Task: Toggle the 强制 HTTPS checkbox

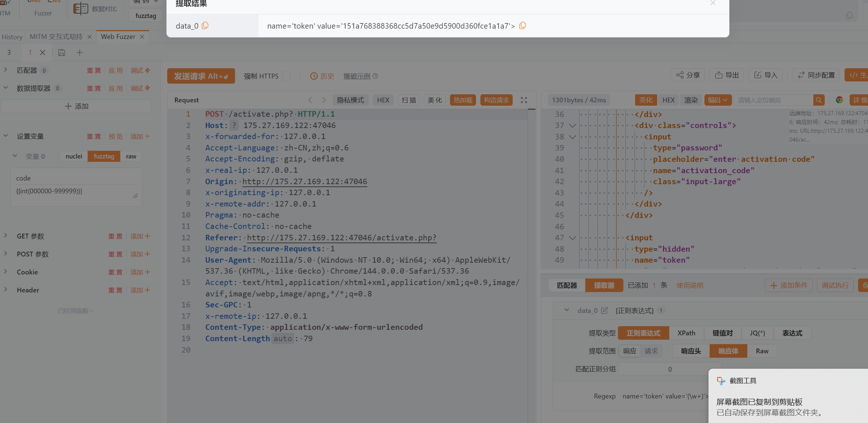Action: click(287, 76)
